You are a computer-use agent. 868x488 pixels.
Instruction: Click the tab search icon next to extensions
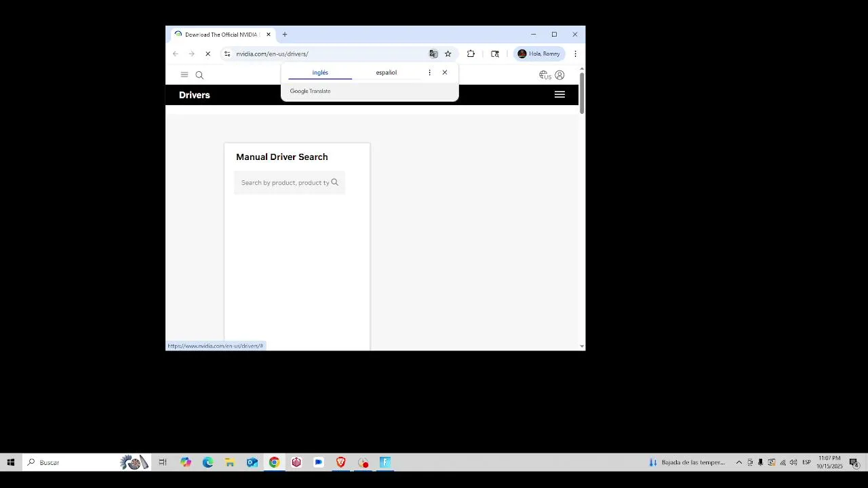point(495,54)
